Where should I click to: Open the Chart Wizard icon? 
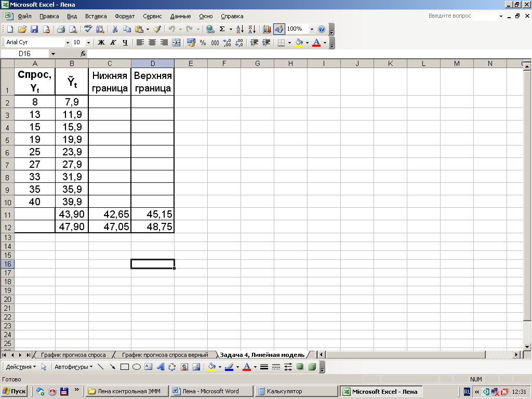coord(267,29)
